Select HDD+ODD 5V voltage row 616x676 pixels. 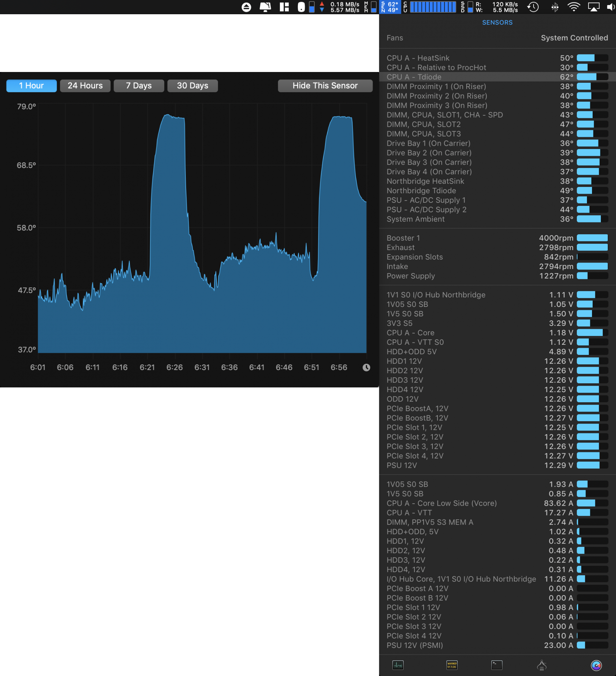497,352
